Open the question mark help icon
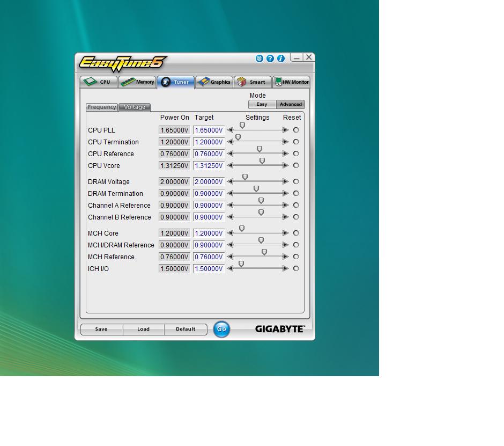 point(270,59)
